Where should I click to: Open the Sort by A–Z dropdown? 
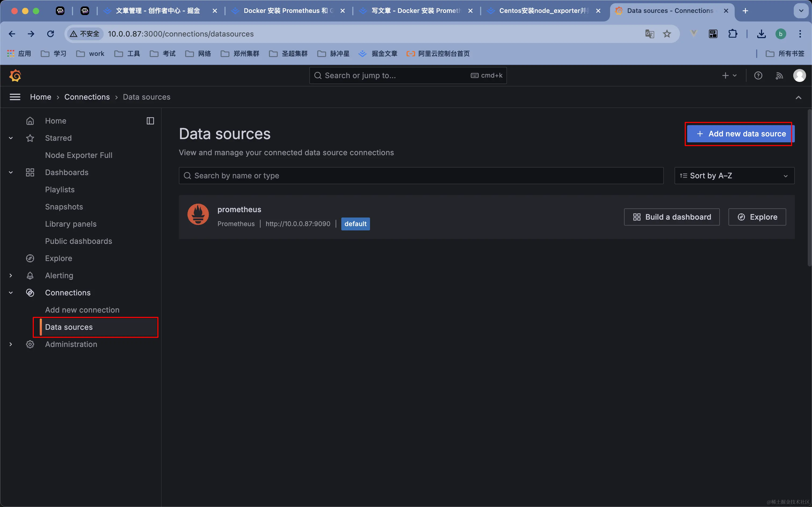734,176
